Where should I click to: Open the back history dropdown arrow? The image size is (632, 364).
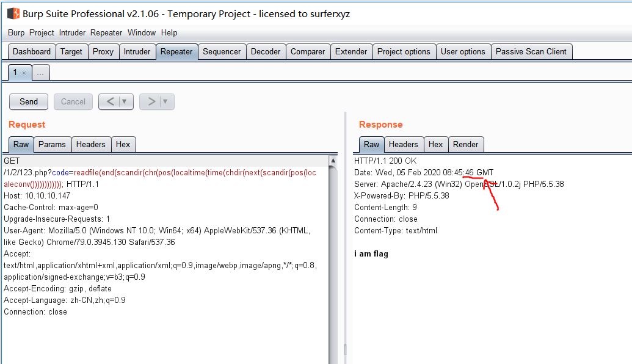pyautogui.click(x=124, y=101)
